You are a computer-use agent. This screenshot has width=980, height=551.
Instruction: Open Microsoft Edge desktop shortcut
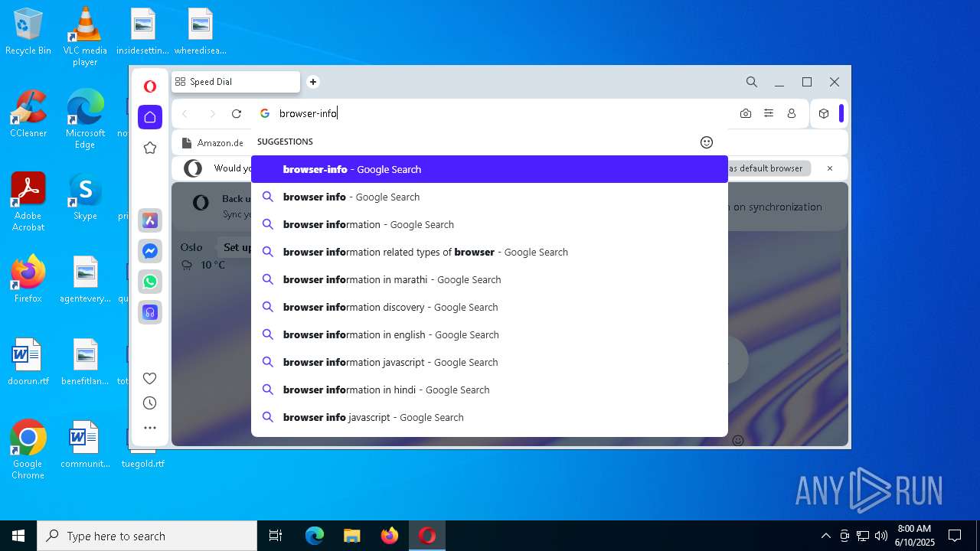pos(85,119)
